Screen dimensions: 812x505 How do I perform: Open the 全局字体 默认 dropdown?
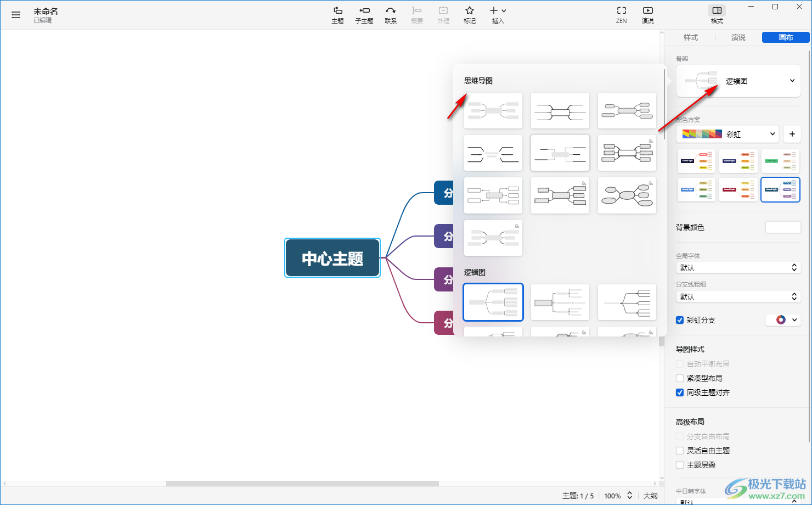pyautogui.click(x=738, y=268)
